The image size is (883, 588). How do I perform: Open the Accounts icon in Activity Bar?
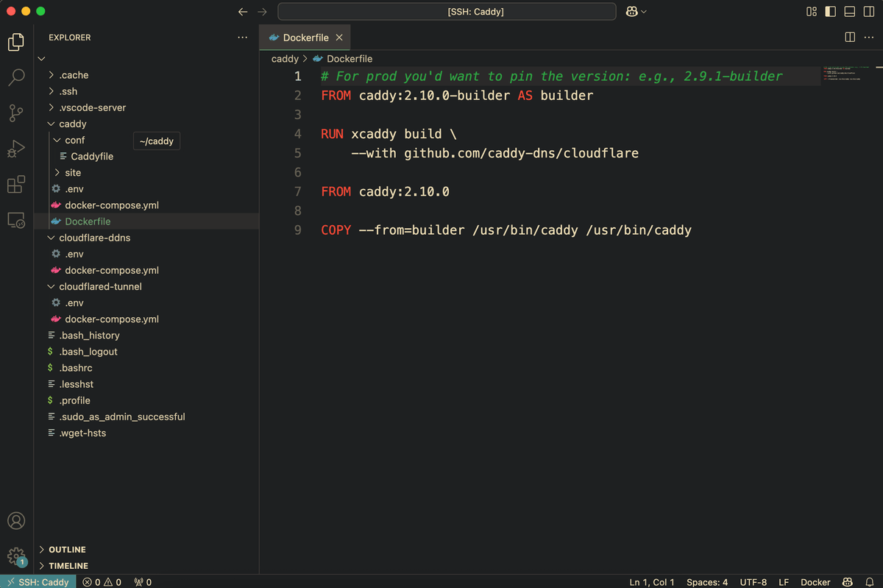pos(15,520)
